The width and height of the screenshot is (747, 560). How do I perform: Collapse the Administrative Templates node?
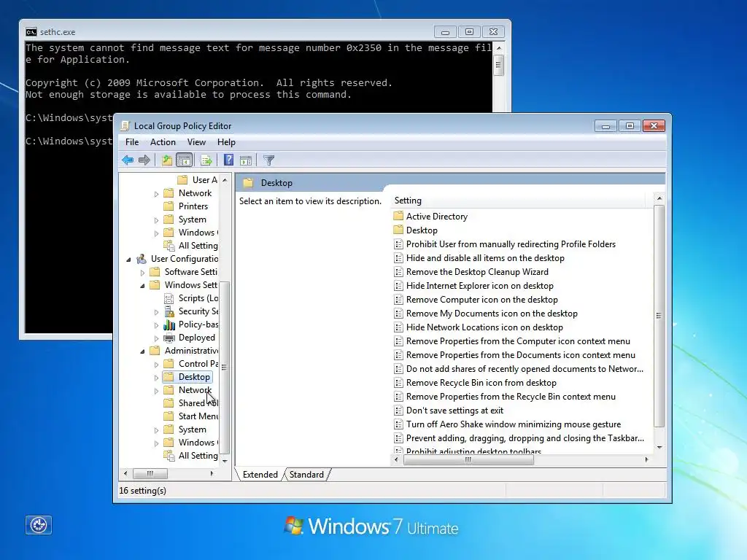[x=142, y=351]
